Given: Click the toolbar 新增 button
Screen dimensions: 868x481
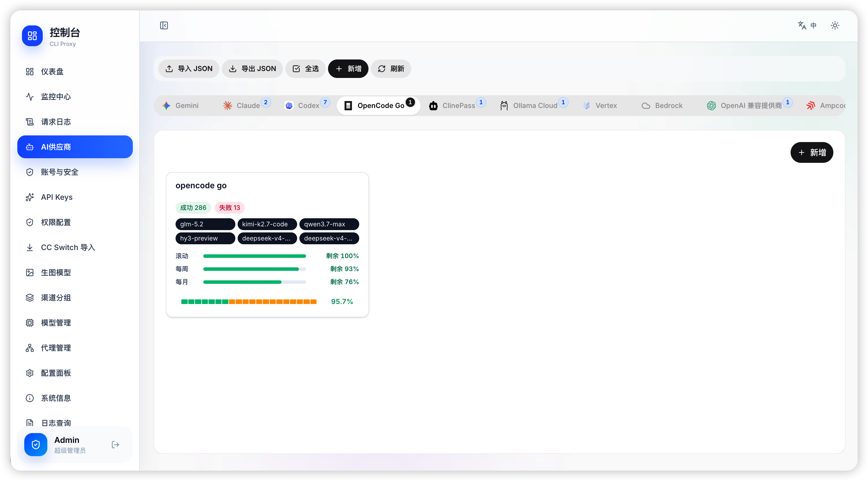Looking at the screenshot, I should pos(348,69).
